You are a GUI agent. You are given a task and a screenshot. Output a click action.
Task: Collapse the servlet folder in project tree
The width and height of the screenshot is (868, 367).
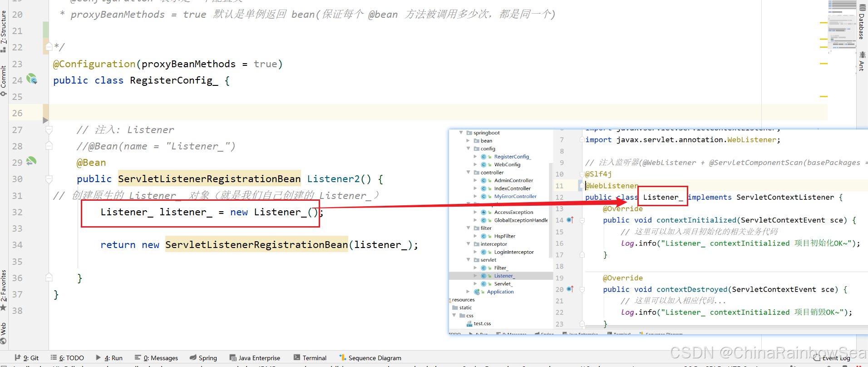[469, 260]
